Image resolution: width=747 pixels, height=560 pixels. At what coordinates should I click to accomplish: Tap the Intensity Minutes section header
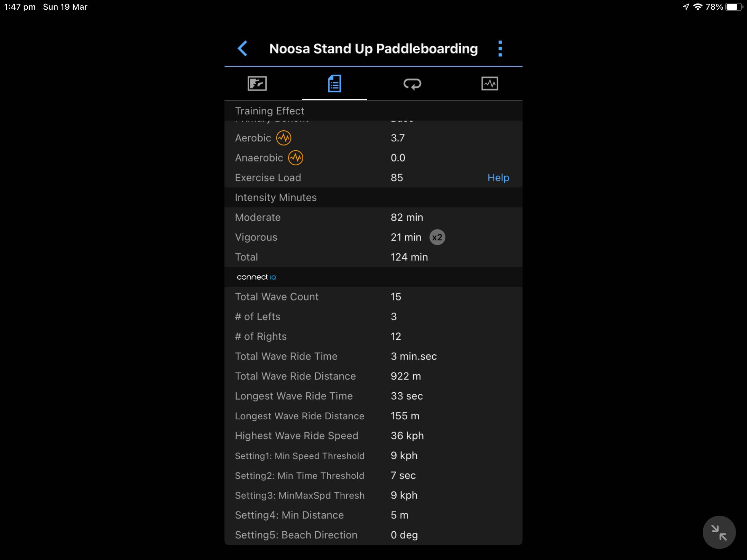276,198
